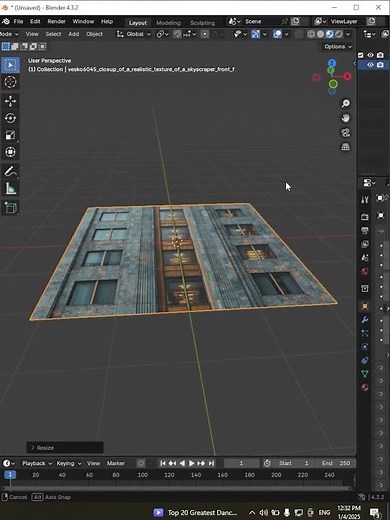This screenshot has width=390, height=520.
Task: Select the Scale tool
Action: 10,135
